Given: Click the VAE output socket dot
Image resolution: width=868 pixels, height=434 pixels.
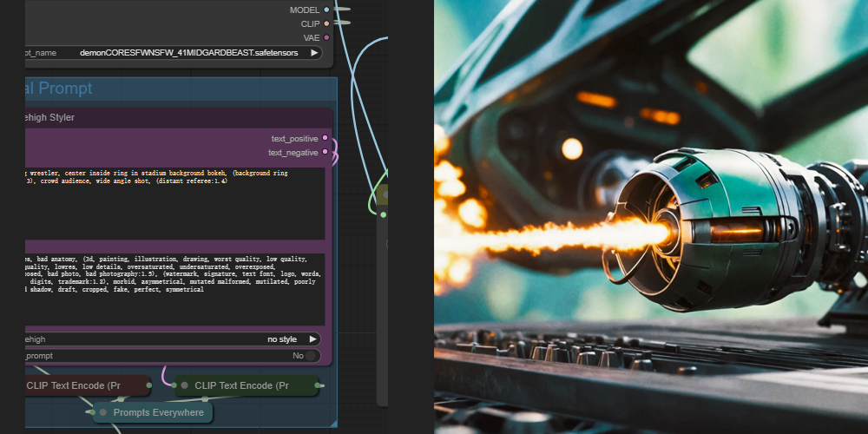Looking at the screenshot, I should pyautogui.click(x=326, y=37).
